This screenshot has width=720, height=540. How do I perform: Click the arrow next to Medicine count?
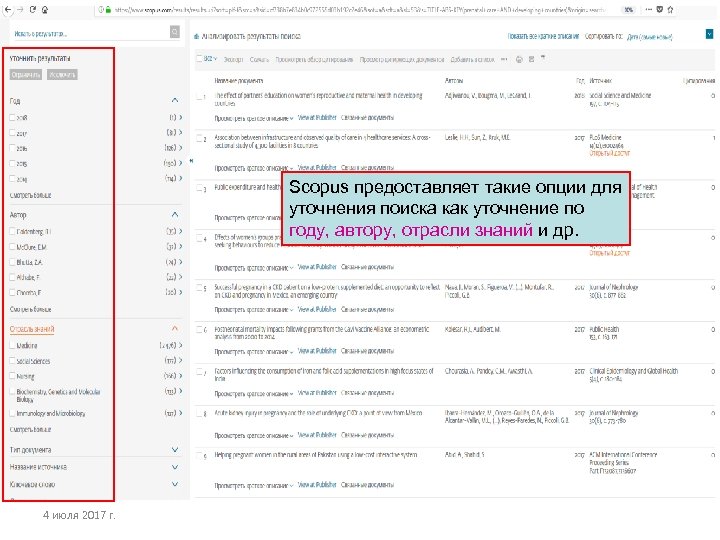[x=180, y=345]
